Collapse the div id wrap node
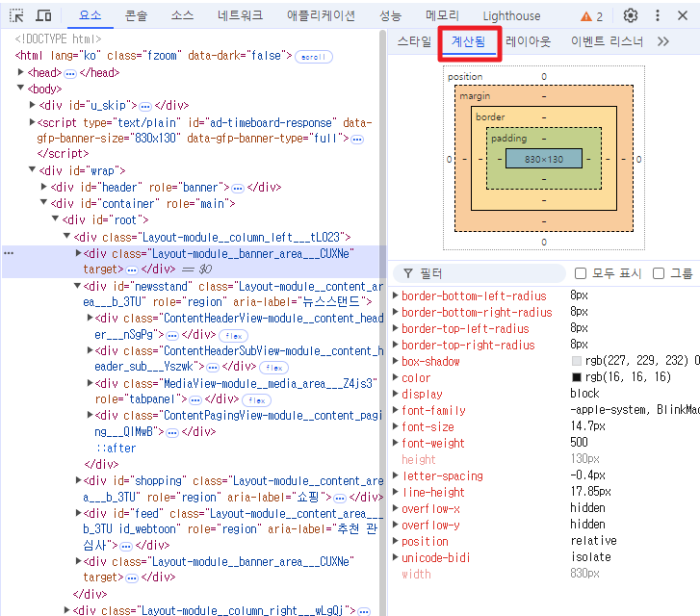Screen dimensions: 700x616 [32, 169]
